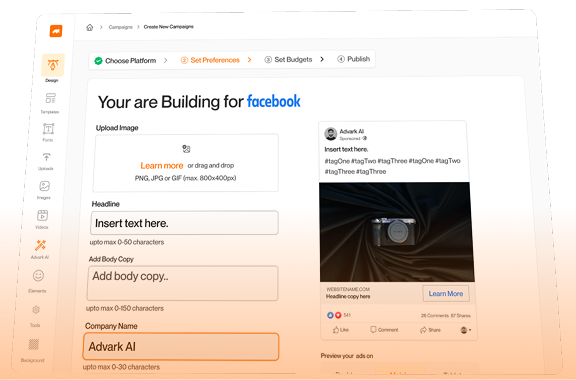The width and height of the screenshot is (576, 380).
Task: Open the Videos sidebar icon
Action: pyautogui.click(x=42, y=215)
